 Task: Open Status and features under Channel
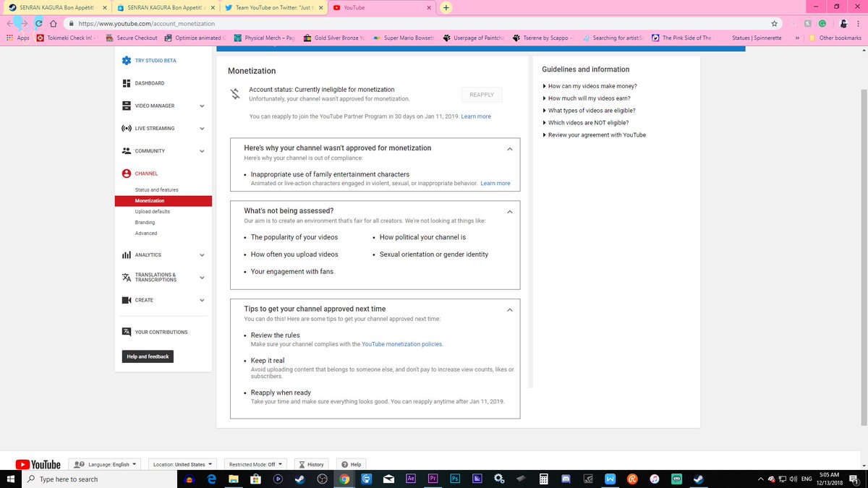156,190
